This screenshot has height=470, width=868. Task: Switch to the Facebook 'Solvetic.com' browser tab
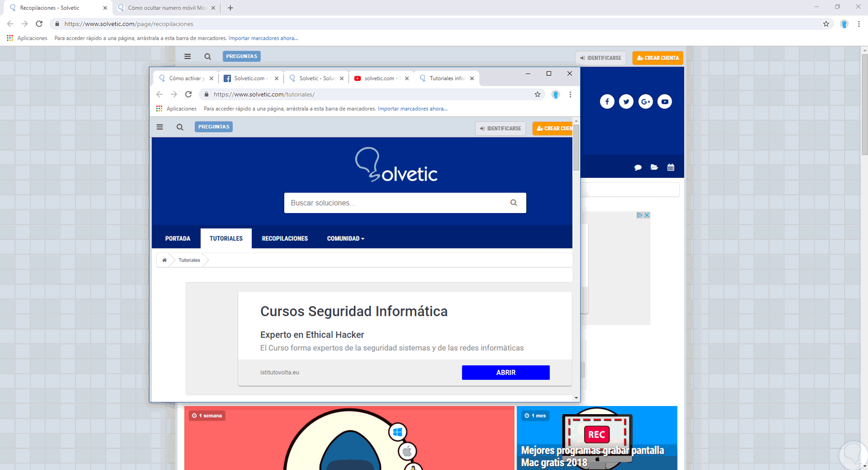[x=251, y=79]
